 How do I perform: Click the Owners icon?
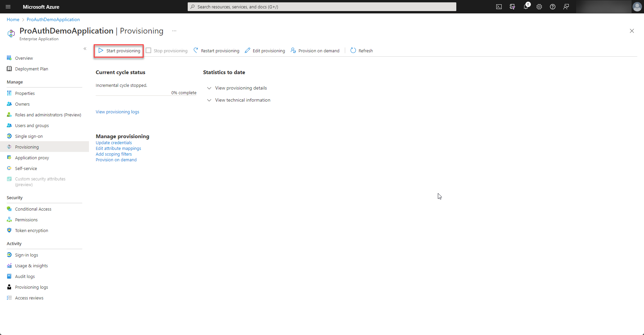pyautogui.click(x=9, y=104)
